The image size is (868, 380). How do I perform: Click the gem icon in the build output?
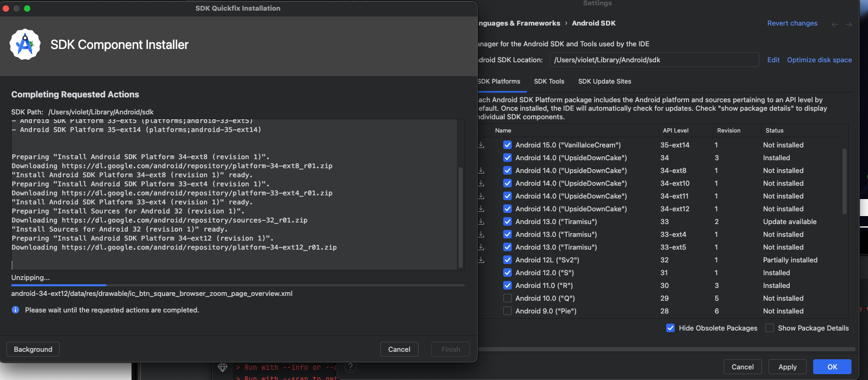[x=223, y=368]
